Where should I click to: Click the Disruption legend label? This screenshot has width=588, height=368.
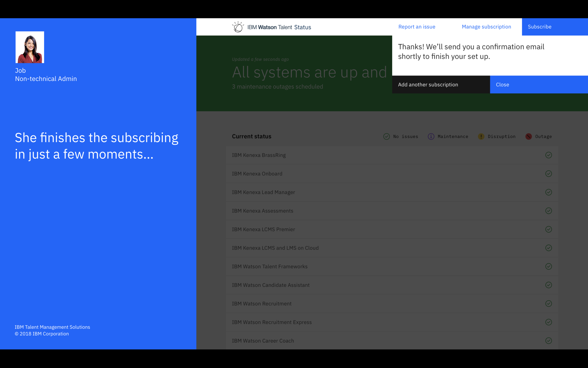point(501,137)
